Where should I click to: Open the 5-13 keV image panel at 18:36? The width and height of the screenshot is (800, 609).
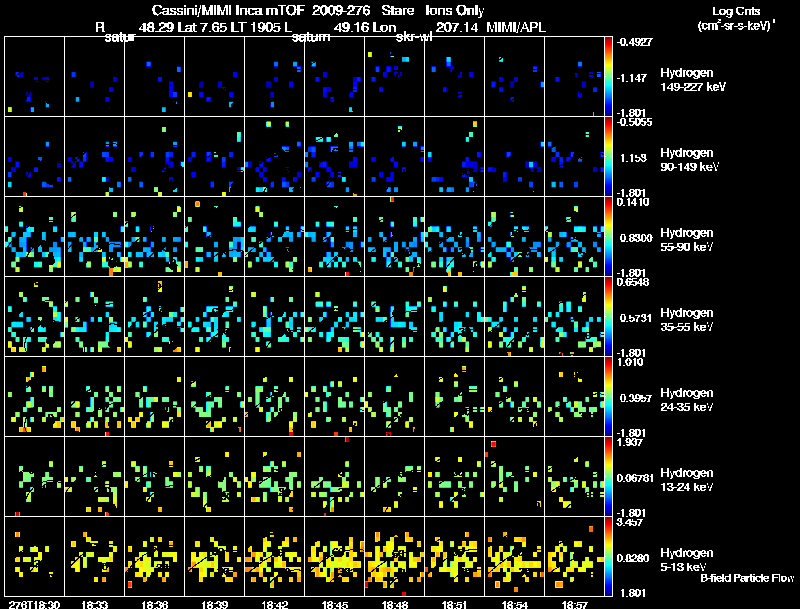tap(155, 557)
